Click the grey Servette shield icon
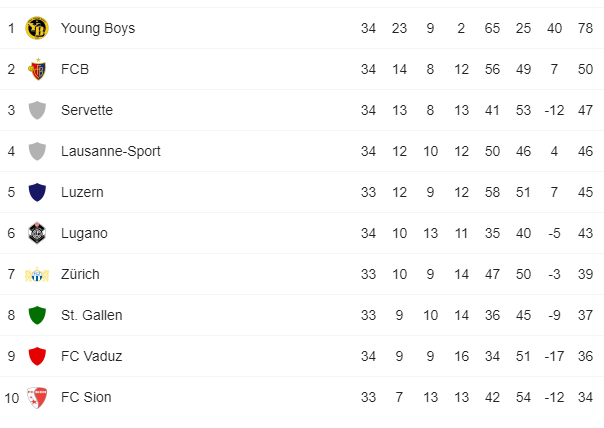Image resolution: width=604 pixels, height=428 pixels. click(38, 110)
